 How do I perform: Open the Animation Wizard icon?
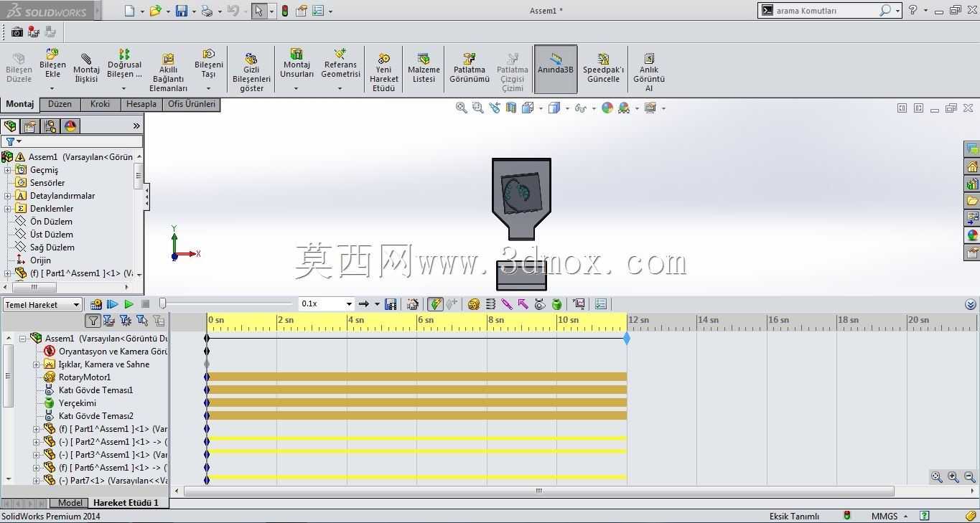click(x=413, y=304)
